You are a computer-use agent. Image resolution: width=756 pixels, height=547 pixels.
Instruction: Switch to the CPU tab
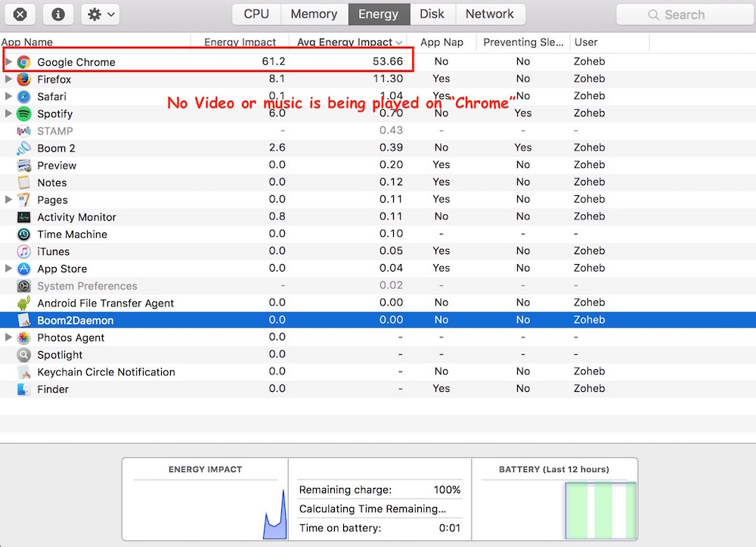tap(256, 14)
